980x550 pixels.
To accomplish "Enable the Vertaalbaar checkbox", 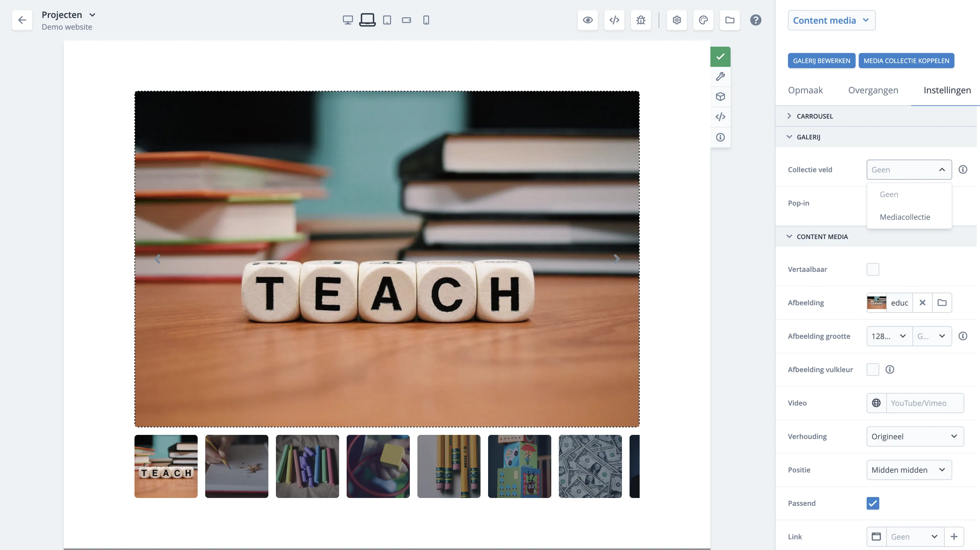I will [873, 269].
